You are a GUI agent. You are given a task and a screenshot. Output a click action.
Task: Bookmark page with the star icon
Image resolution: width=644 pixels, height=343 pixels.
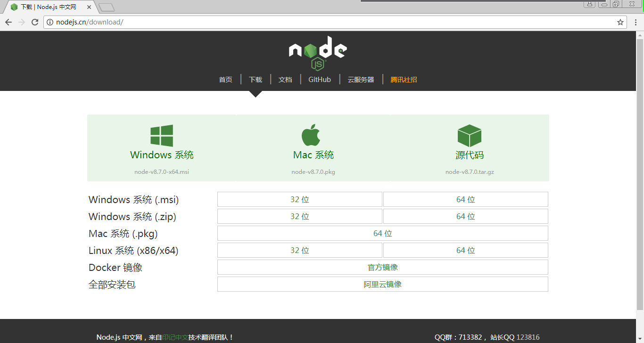click(x=620, y=22)
